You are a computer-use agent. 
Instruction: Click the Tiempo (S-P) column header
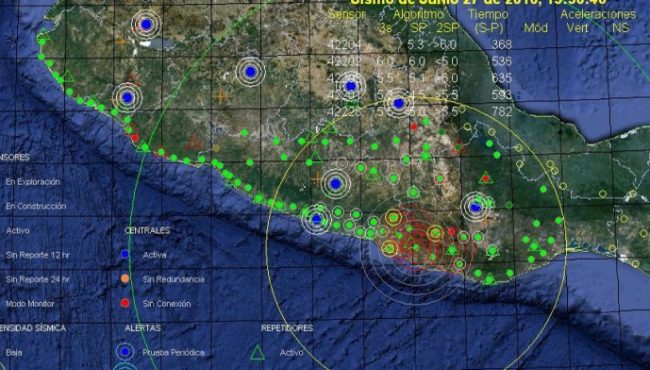pyautogui.click(x=488, y=21)
